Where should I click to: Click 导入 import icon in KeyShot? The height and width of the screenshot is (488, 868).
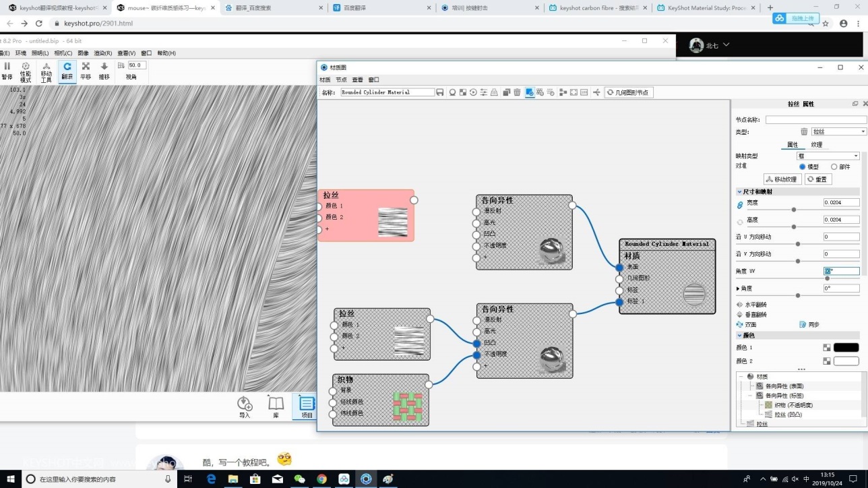pos(245,407)
